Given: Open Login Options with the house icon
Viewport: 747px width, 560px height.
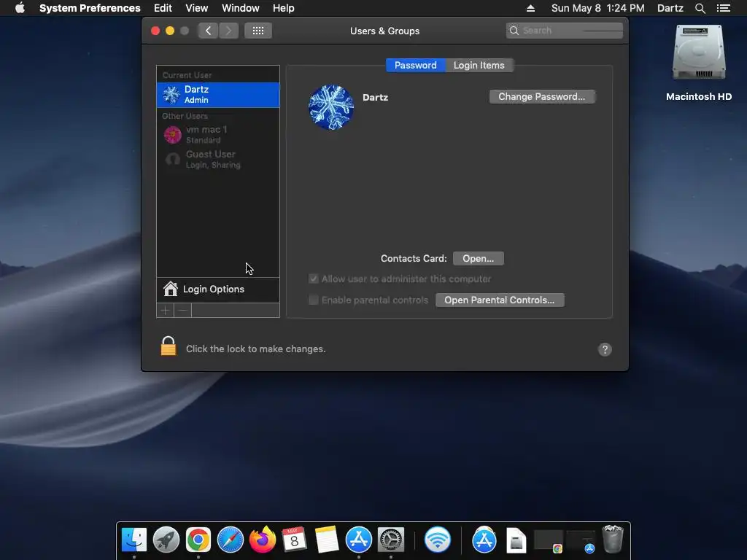Looking at the screenshot, I should pos(217,289).
